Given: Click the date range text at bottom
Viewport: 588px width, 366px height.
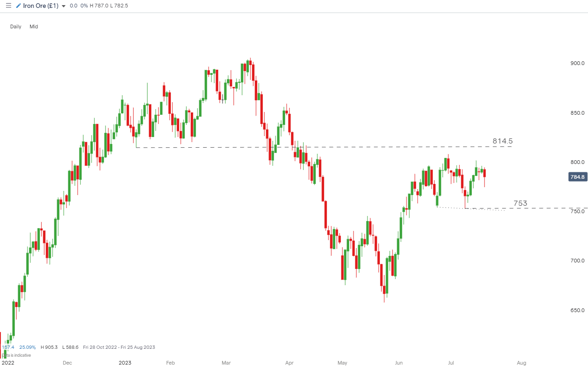Looking at the screenshot, I should click(119, 347).
